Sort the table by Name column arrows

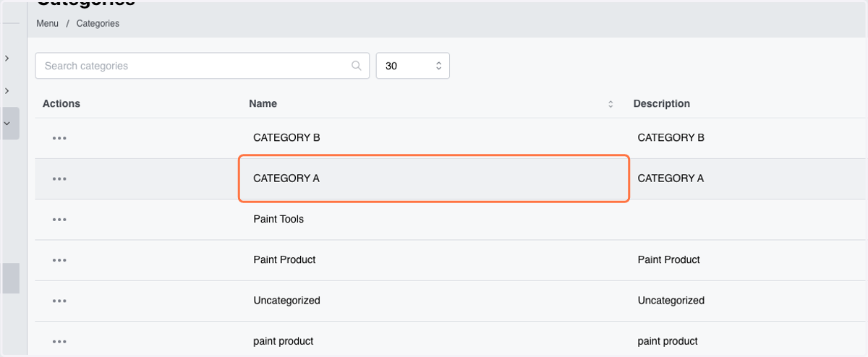[x=610, y=104]
